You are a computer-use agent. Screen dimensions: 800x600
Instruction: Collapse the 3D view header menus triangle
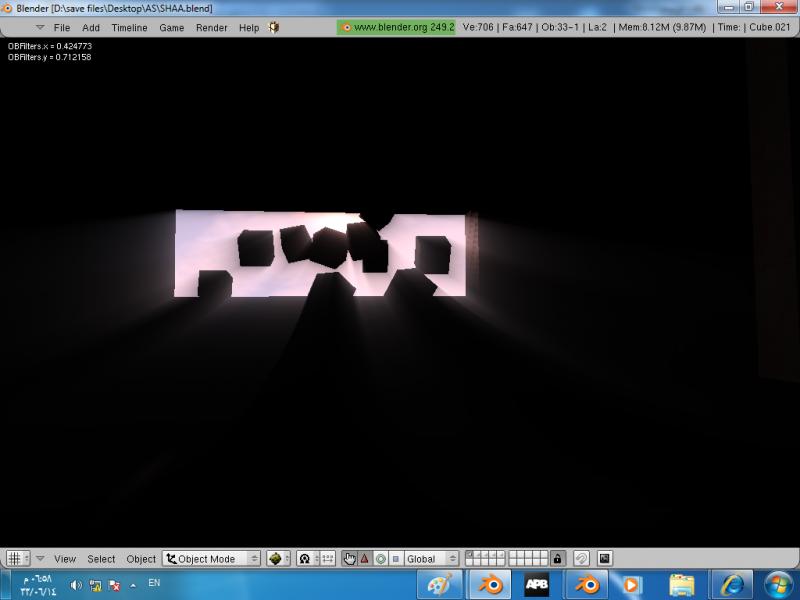(40, 559)
